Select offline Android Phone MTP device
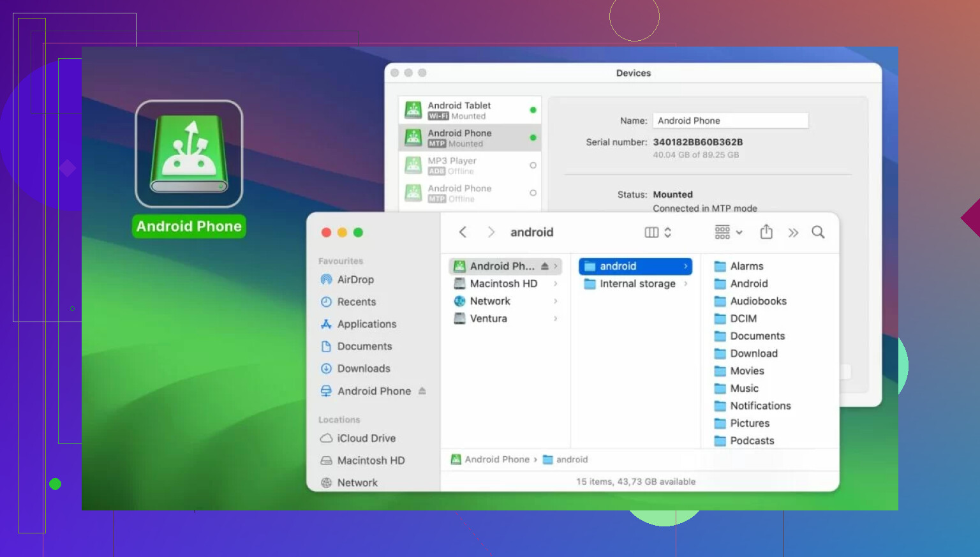This screenshot has height=557, width=980. point(470,193)
